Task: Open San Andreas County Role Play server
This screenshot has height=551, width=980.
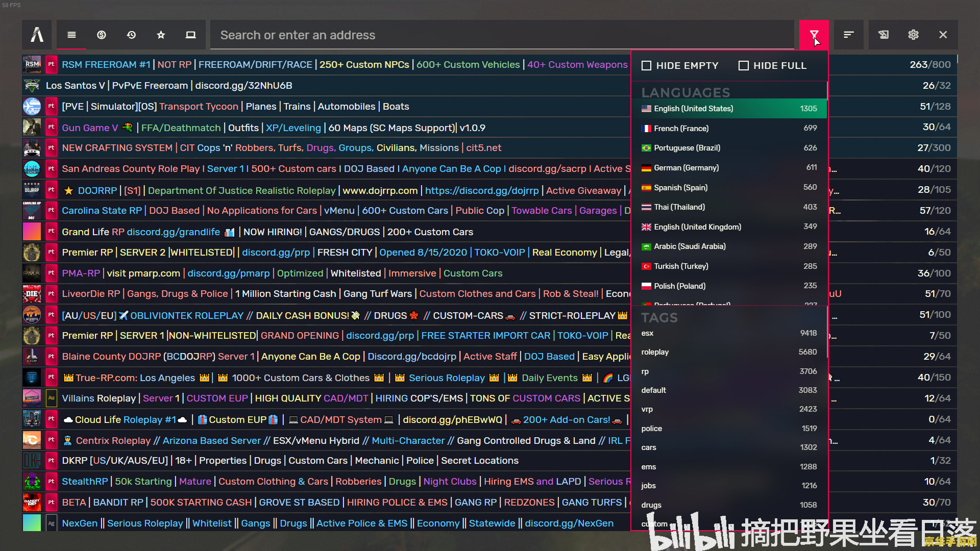Action: tap(327, 169)
